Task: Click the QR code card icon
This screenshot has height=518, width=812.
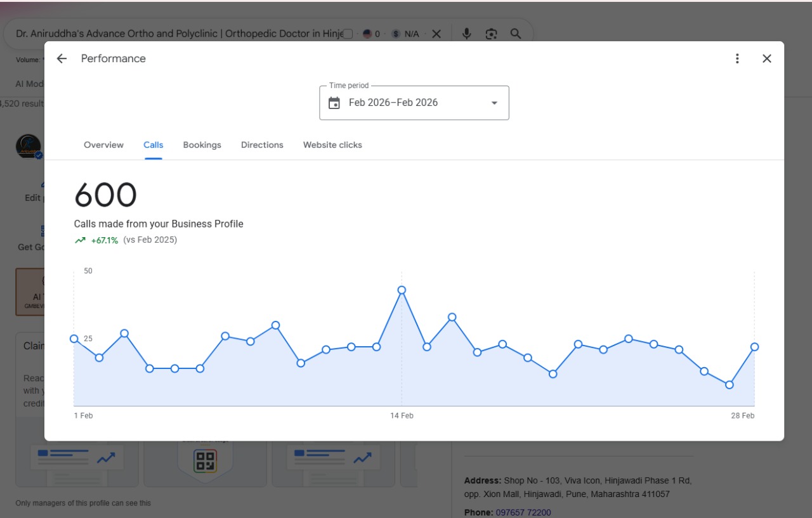Action: pyautogui.click(x=205, y=461)
